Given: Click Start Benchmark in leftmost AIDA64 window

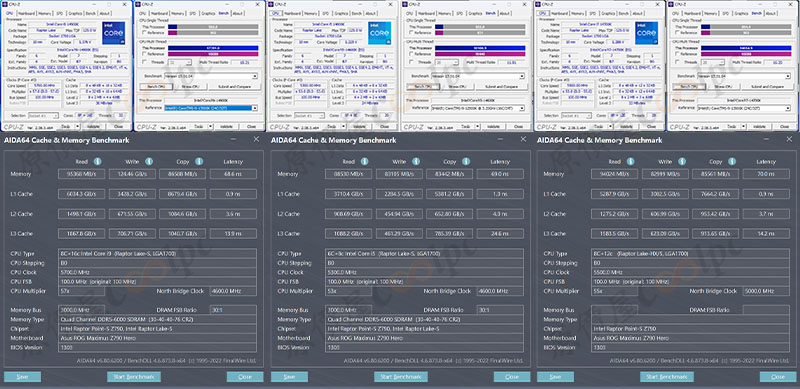Looking at the screenshot, I should (x=134, y=377).
